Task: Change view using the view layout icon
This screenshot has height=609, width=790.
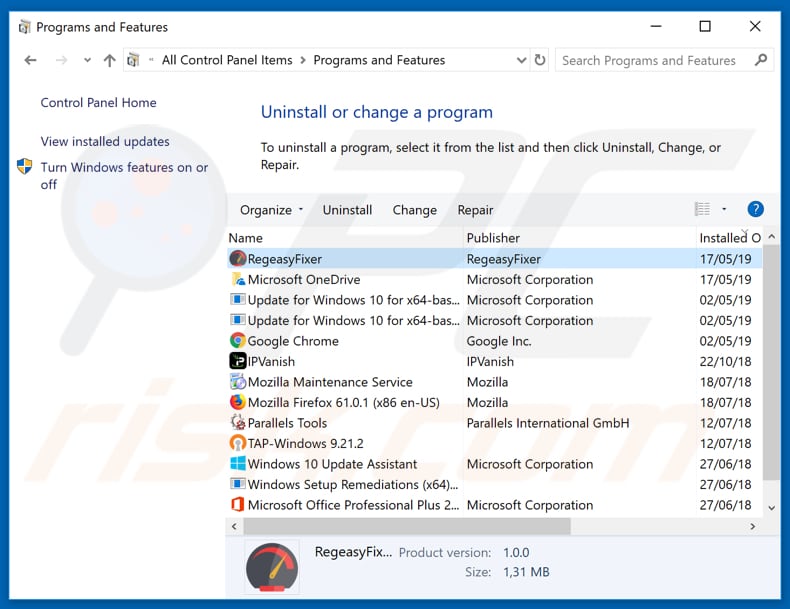Action: [x=702, y=209]
